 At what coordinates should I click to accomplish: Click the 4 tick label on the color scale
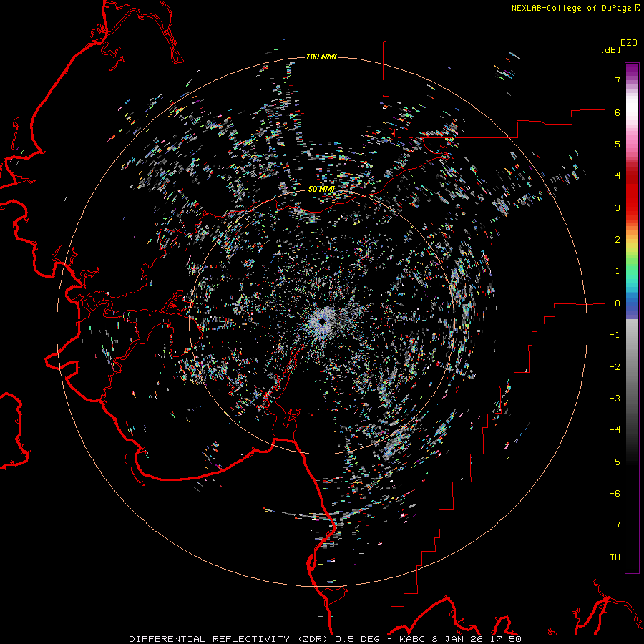click(x=618, y=176)
